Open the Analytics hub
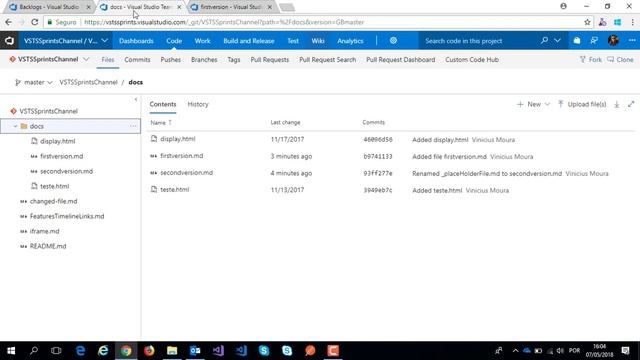 pyautogui.click(x=350, y=41)
